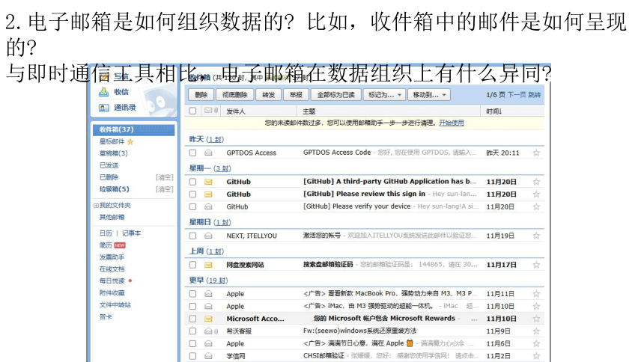Viewport: 644px width, 362px height.
Task: Check the Apple MacBook Pro email checkbox
Action: 192,294
